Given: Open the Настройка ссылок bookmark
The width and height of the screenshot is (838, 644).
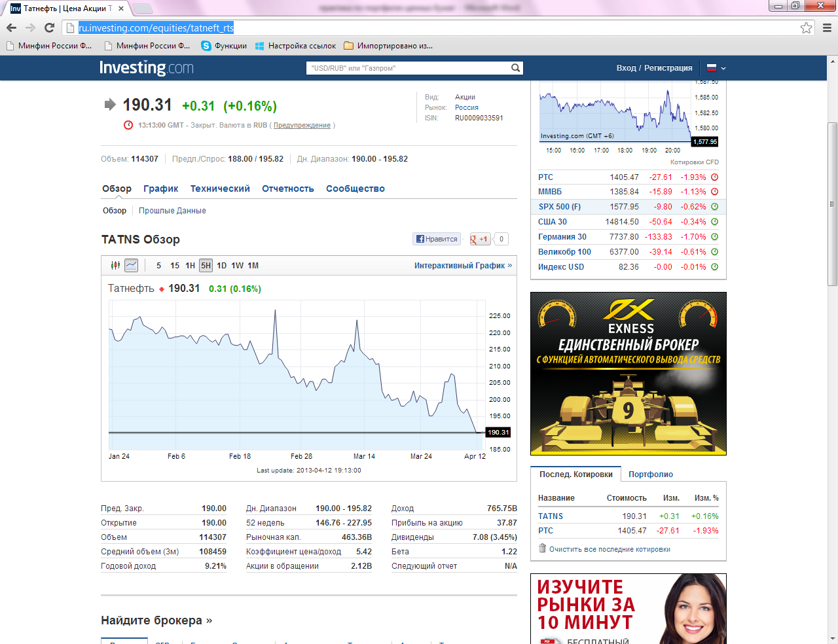Looking at the screenshot, I should pos(295,46).
